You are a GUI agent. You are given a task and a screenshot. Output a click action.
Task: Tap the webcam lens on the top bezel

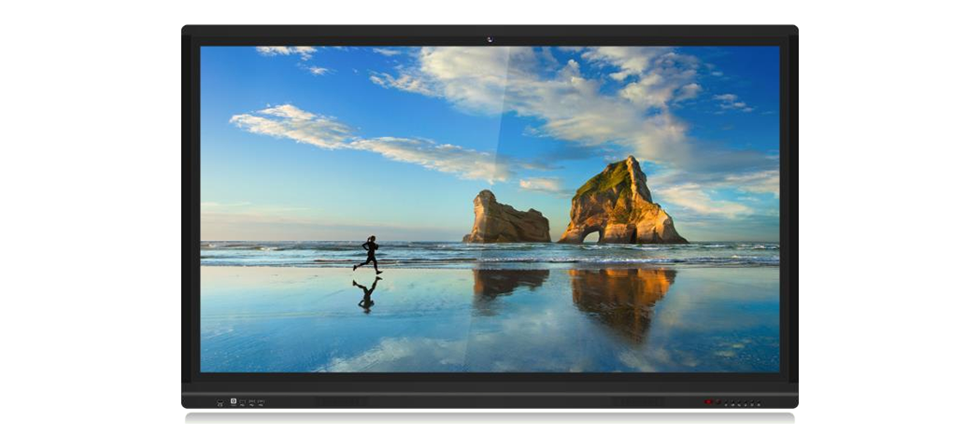click(490, 39)
